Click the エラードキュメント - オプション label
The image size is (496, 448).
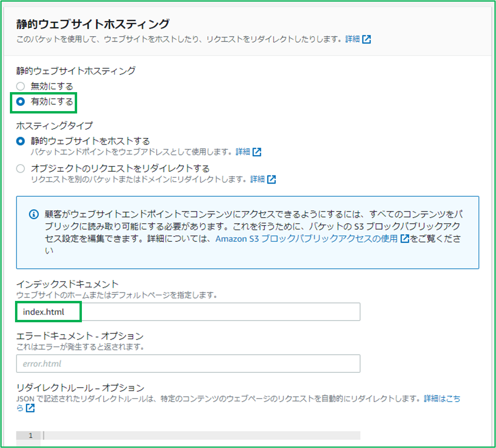pyautogui.click(x=80, y=336)
